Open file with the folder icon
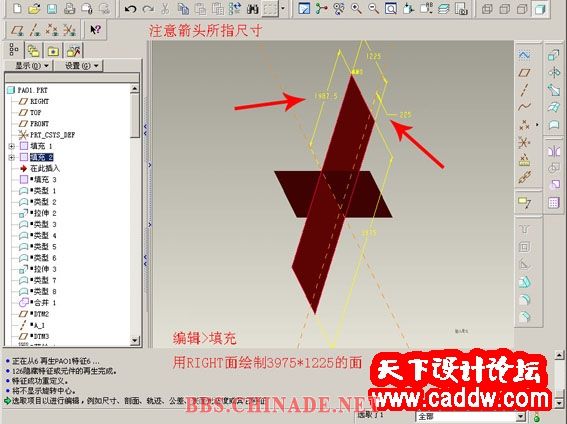The image size is (567, 424). [x=34, y=9]
